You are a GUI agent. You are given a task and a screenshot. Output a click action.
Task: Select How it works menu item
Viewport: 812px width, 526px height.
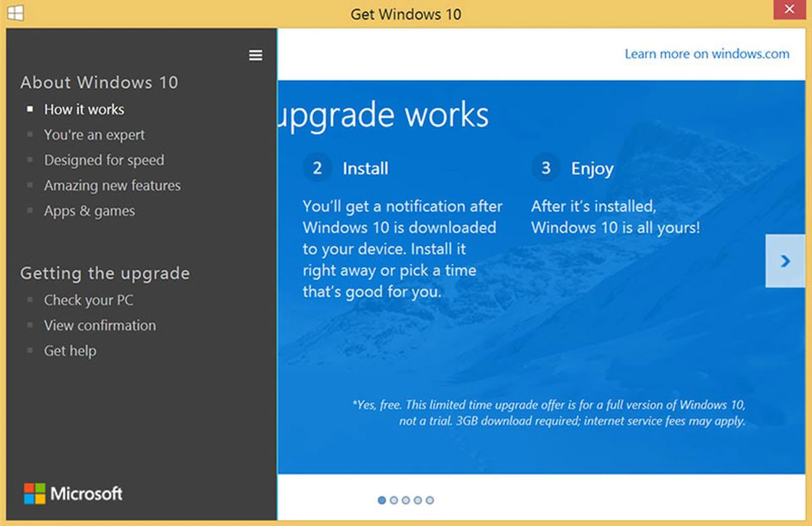pyautogui.click(x=84, y=110)
